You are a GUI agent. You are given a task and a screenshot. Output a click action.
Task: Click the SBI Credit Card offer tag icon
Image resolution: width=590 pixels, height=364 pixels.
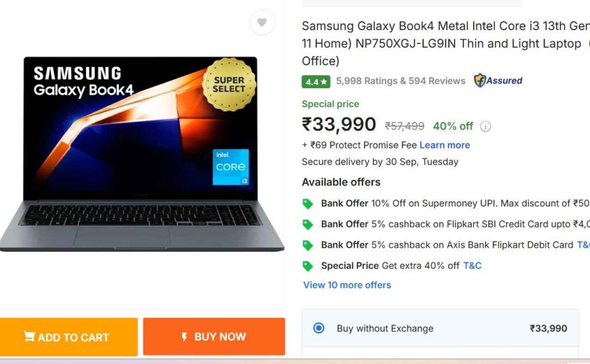[308, 224]
